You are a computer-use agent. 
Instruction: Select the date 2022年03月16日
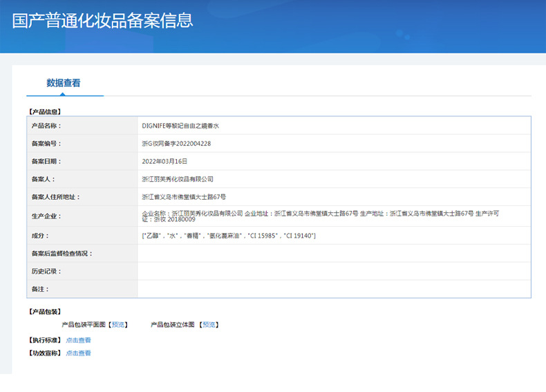(164, 161)
